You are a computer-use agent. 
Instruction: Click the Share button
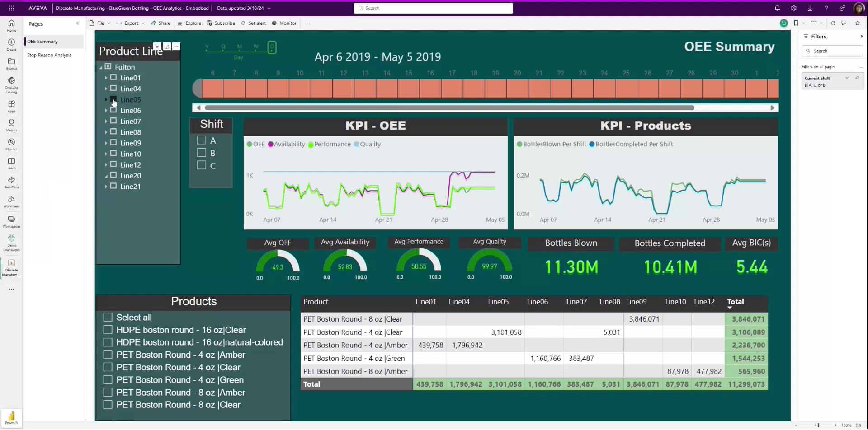[160, 23]
